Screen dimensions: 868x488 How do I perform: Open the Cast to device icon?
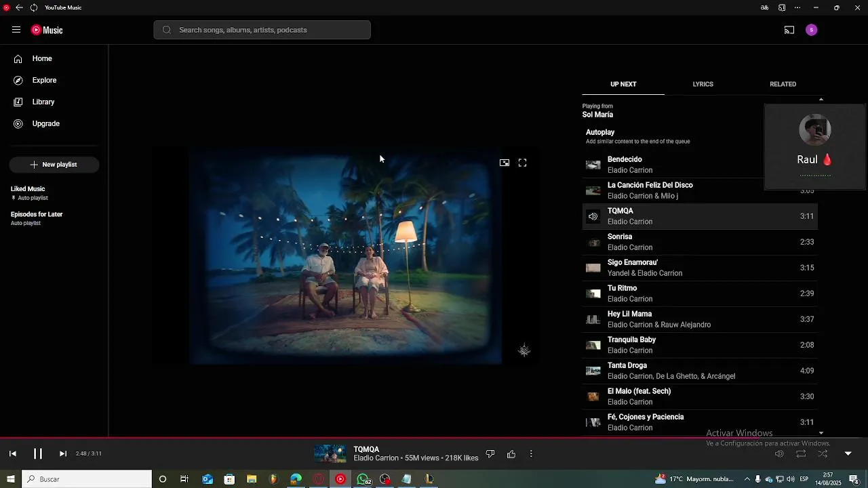pyautogui.click(x=789, y=30)
